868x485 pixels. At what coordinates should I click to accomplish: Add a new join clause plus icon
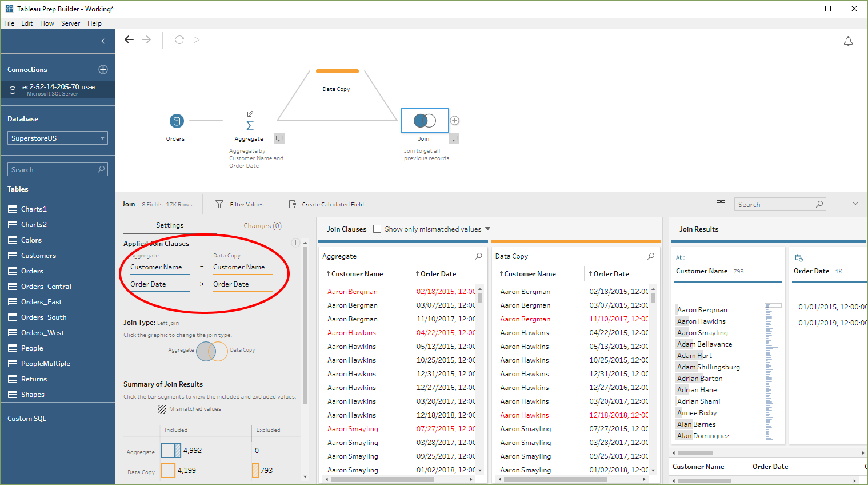click(295, 243)
